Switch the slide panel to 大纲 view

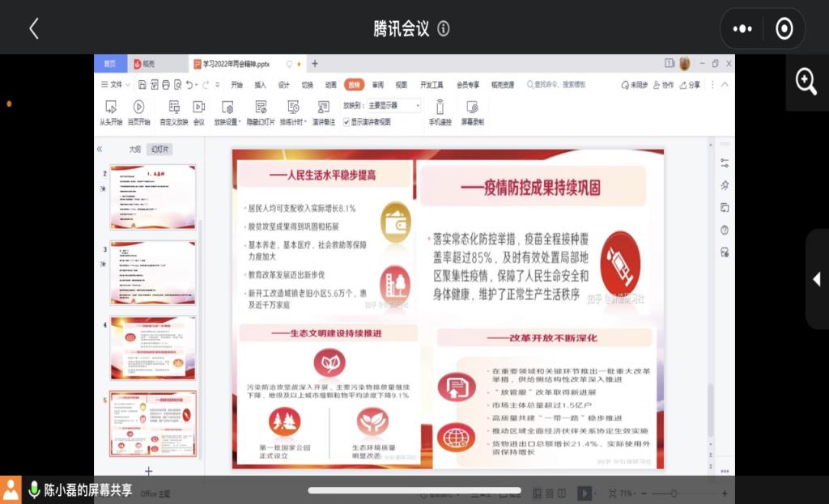(135, 149)
